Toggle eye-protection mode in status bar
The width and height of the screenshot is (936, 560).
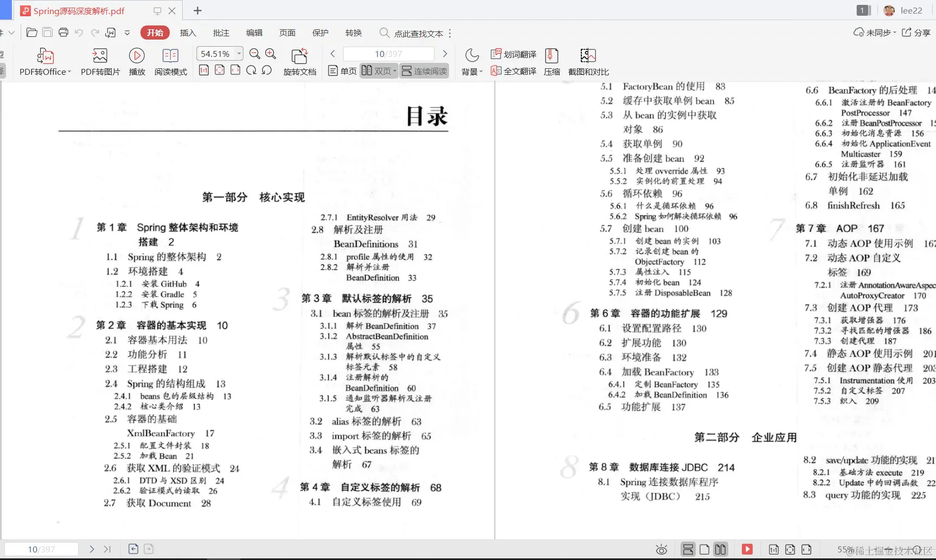[661, 549]
